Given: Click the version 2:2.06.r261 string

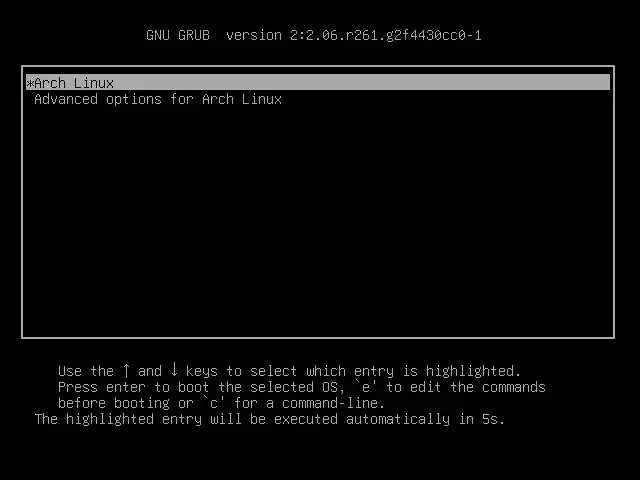Looking at the screenshot, I should [x=354, y=36].
